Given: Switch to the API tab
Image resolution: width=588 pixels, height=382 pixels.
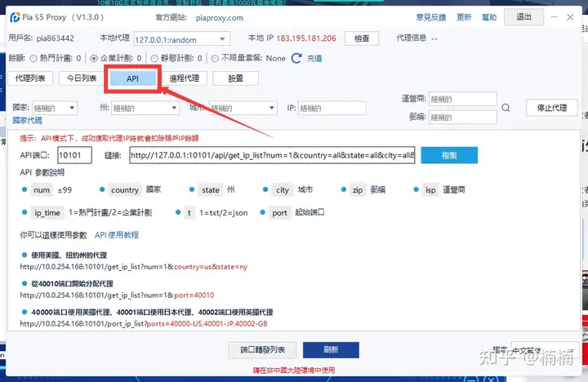Looking at the screenshot, I should click(x=133, y=78).
